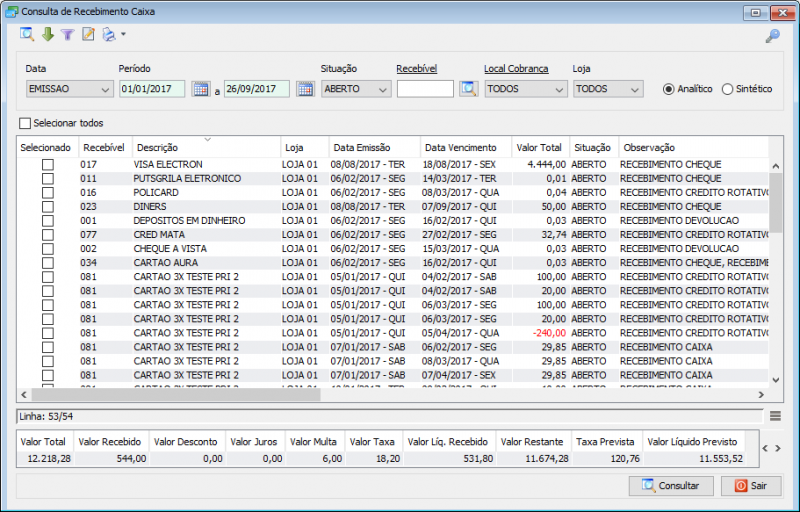Viewport: 800px width, 512px height.
Task: Sort by Data Emissão column header
Action: tap(375, 147)
